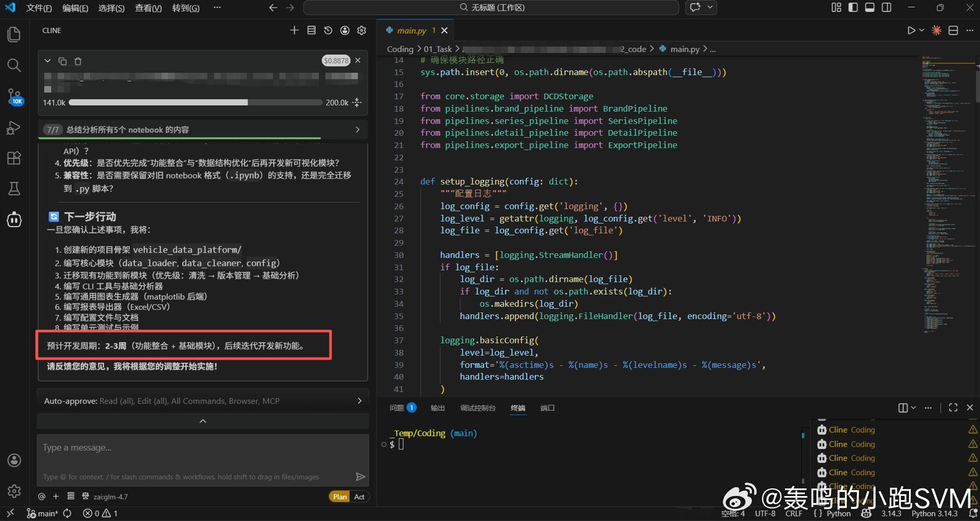Screen dimensions: 980x521
Task: Open Cline task history icon
Action: click(328, 30)
